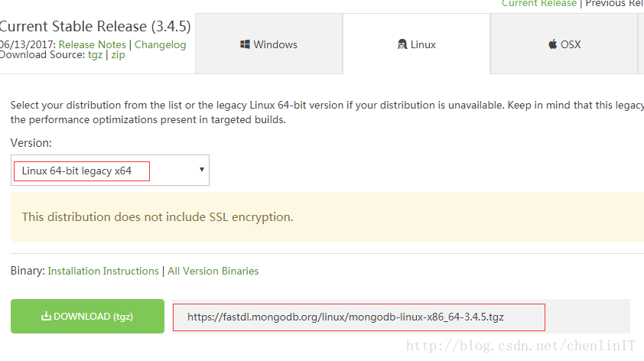Screen dimensions: 644x361
Task: Open the Linux 64-bit legacy x64 combo box
Action: tap(110, 171)
